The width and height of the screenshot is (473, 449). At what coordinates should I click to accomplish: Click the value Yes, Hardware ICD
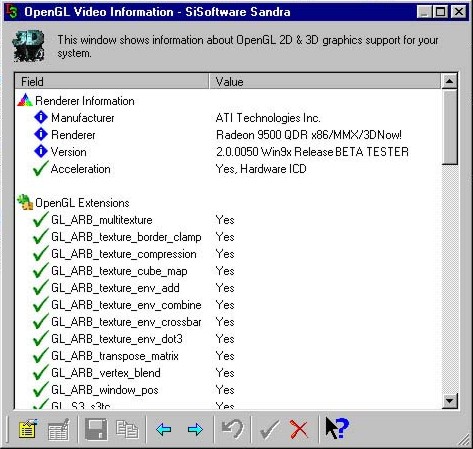coord(261,169)
